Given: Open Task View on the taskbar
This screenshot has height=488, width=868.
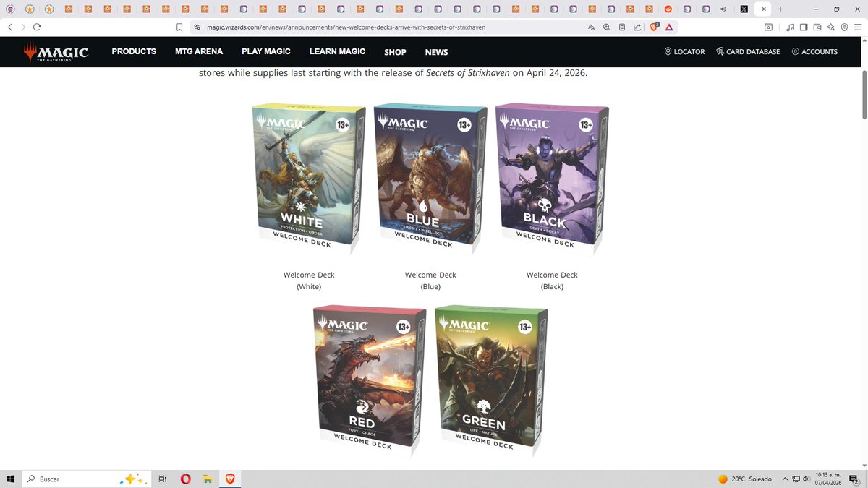Looking at the screenshot, I should click(x=163, y=479).
